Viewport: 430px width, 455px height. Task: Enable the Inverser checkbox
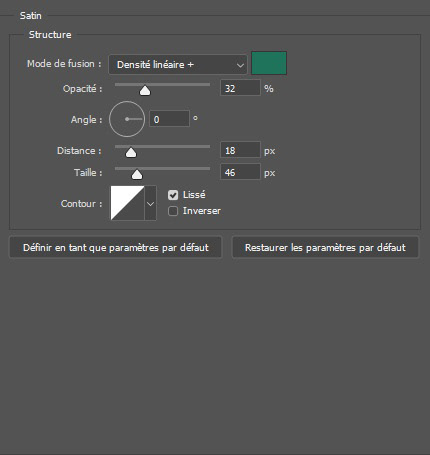173,211
